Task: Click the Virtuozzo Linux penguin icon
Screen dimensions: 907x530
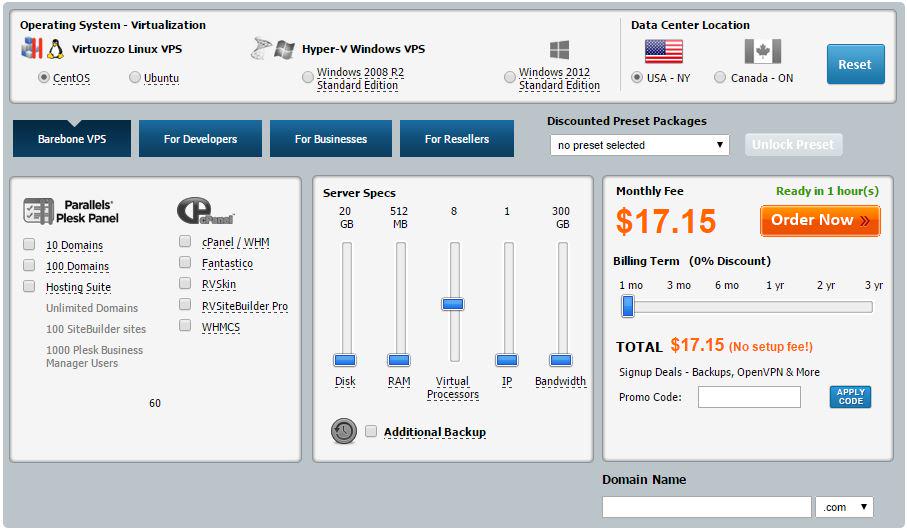Action: coord(56,49)
